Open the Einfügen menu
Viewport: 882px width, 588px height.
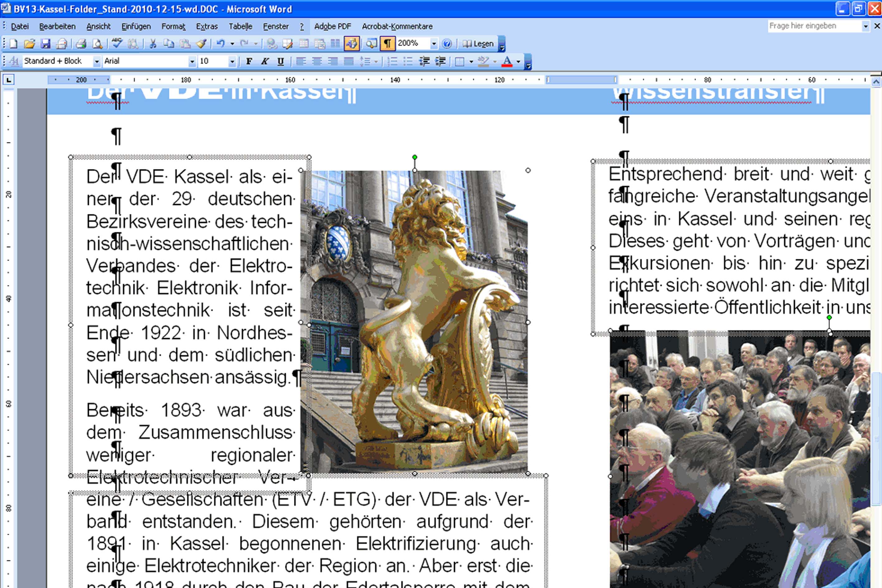point(136,26)
